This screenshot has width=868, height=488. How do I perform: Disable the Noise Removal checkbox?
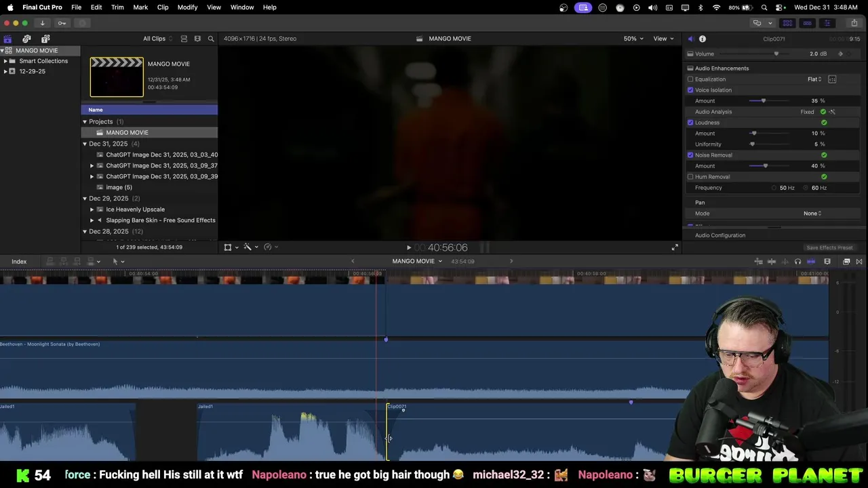tap(690, 155)
